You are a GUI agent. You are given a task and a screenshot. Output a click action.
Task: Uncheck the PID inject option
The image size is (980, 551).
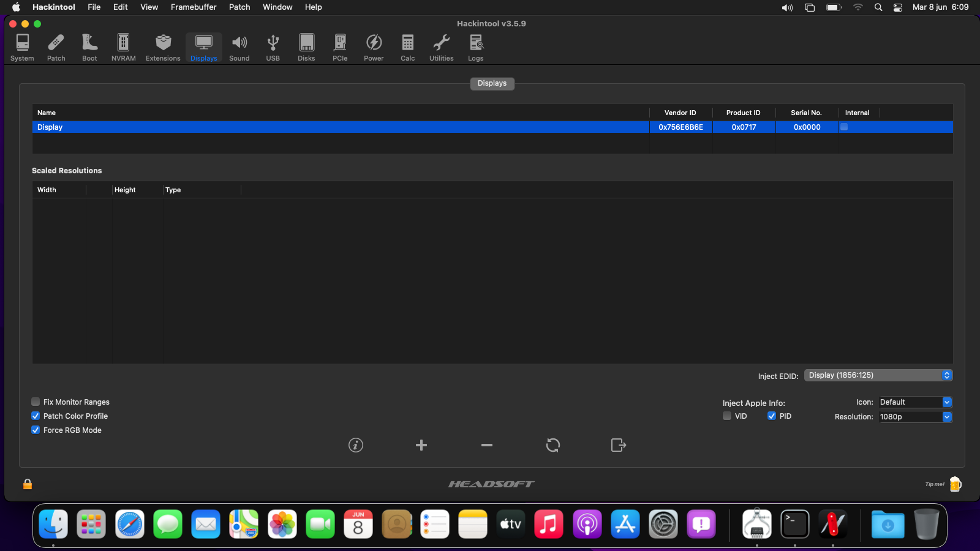772,416
